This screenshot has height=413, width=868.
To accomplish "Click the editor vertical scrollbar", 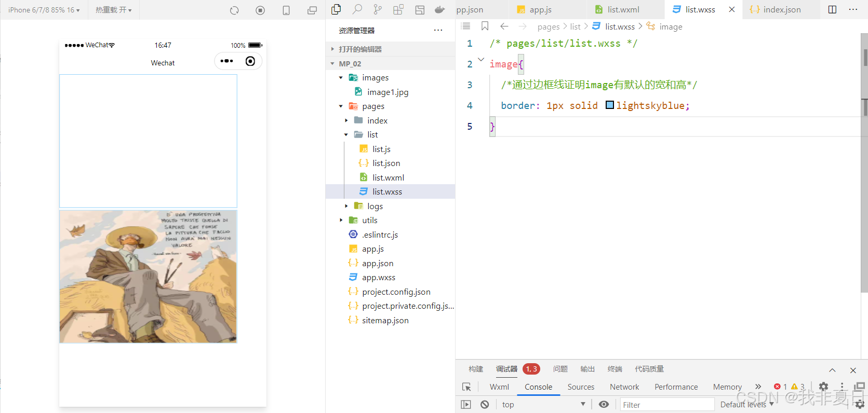I will (864, 163).
